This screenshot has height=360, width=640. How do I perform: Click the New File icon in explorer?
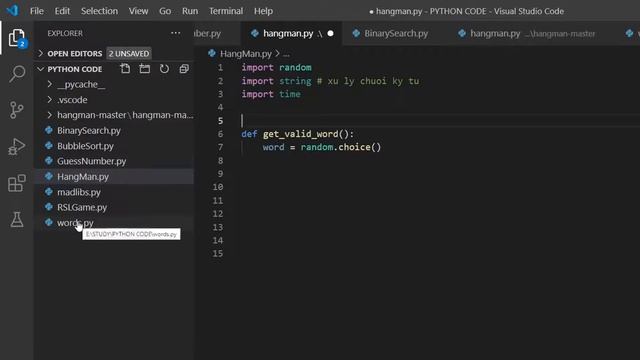pos(125,69)
